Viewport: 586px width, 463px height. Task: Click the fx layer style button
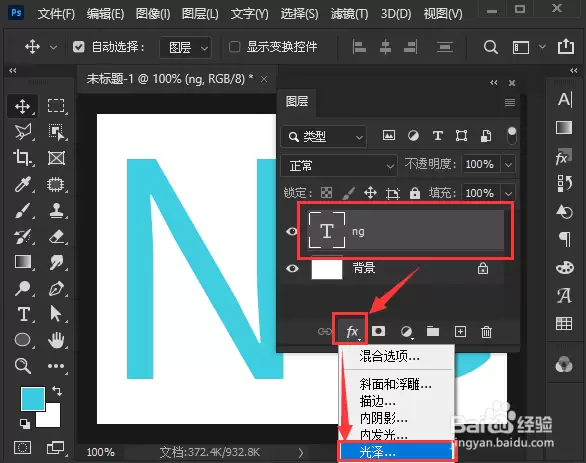point(352,331)
